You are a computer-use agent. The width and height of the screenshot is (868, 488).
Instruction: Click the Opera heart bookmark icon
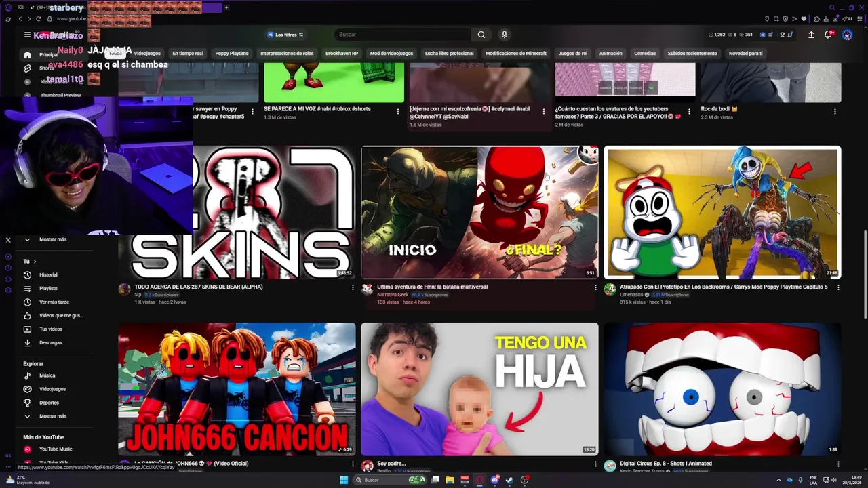coord(804,19)
